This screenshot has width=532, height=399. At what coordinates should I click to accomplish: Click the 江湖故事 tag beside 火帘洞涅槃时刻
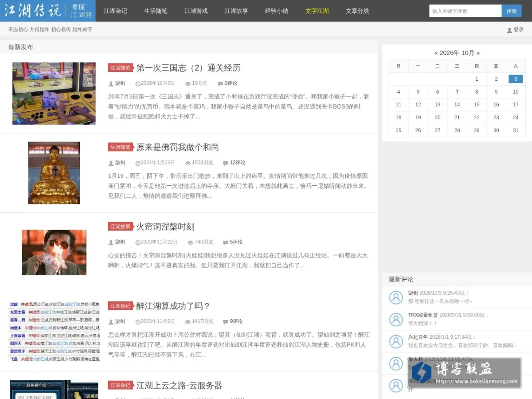(x=121, y=227)
